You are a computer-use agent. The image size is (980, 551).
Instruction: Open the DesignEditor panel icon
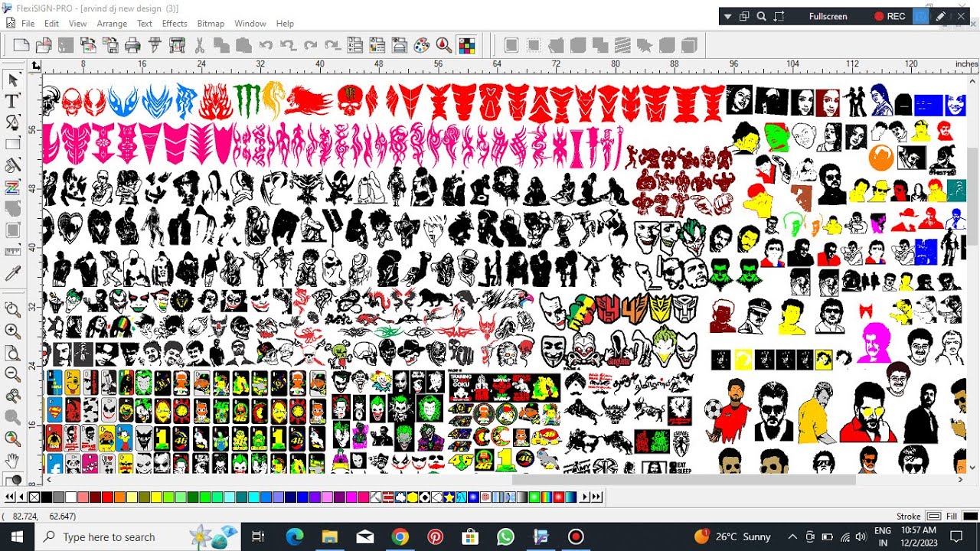coord(399,46)
